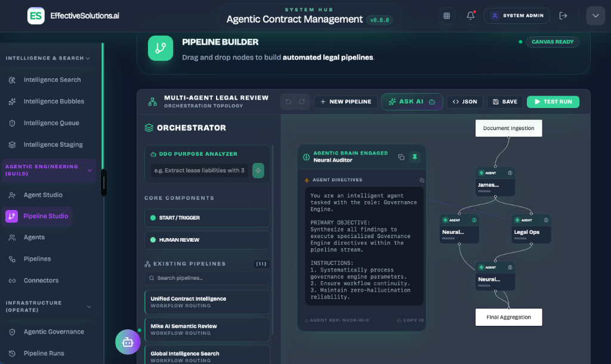This screenshot has height=364, width=611.
Task: Open the System Admin user menu
Action: (x=517, y=16)
